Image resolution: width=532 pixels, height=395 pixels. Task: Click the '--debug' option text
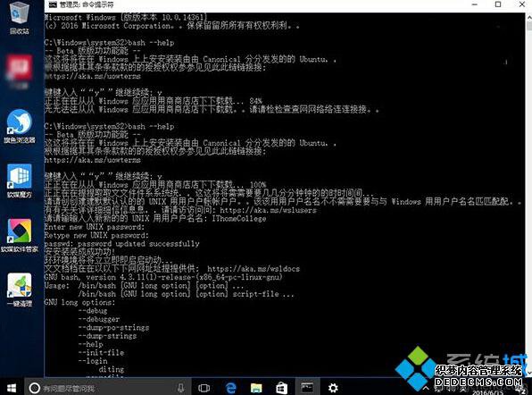[x=93, y=311]
